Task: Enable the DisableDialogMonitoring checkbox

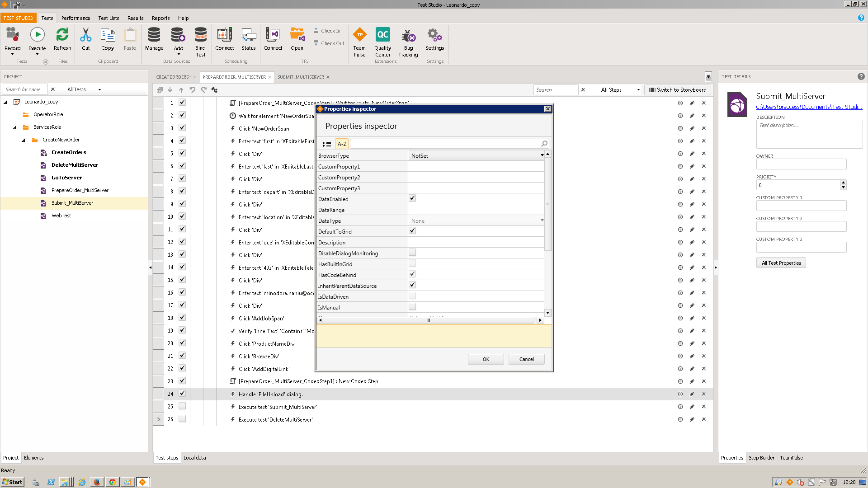Action: coord(412,253)
